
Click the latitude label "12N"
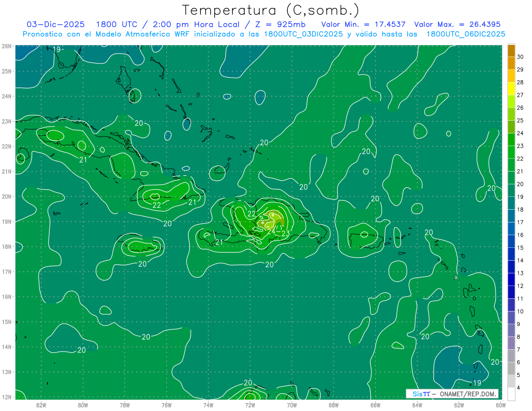(6, 397)
